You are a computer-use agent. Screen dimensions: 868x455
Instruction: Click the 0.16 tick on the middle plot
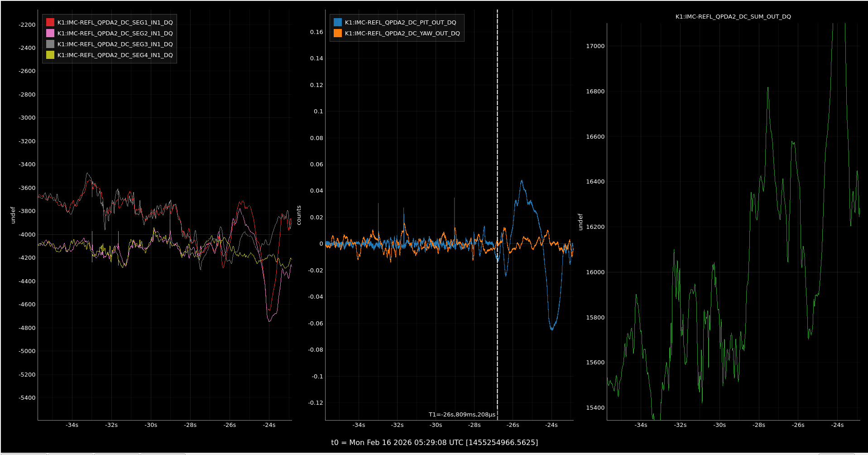click(317, 32)
